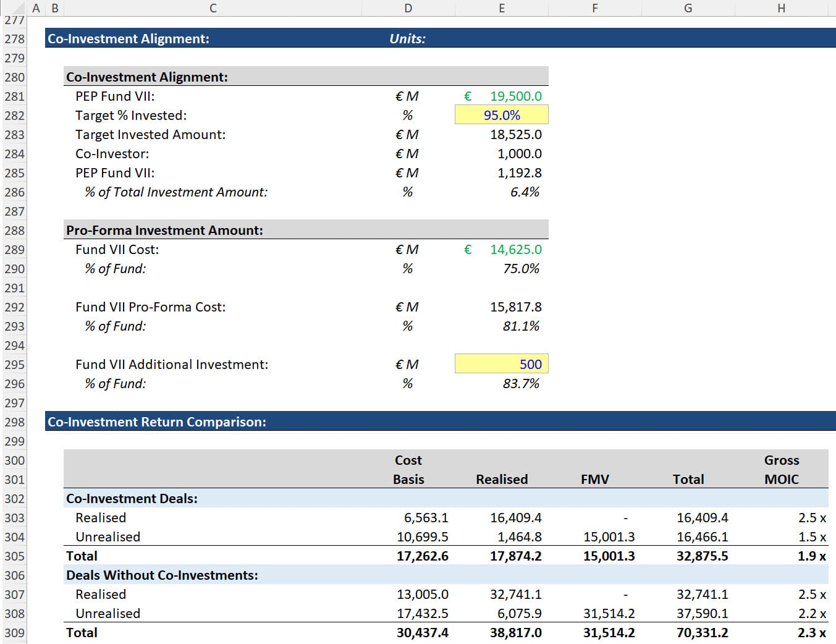Viewport: 836px width, 644px height.
Task: Click column G header
Action: coord(688,8)
